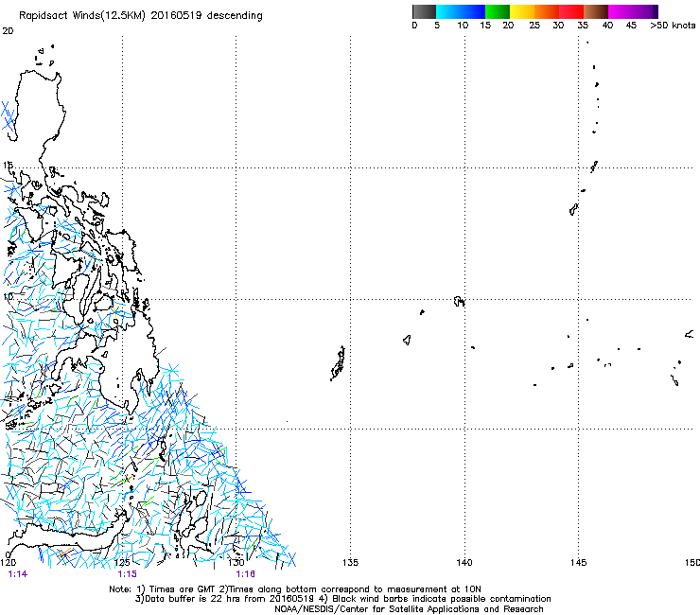Click the '145' longitude axis label
700x615 pixels.
pyautogui.click(x=579, y=562)
